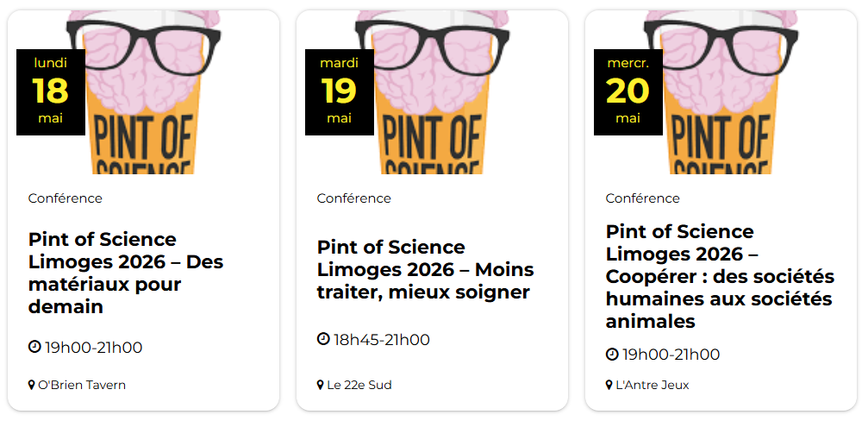Select the O'Brien Tavern venue text
The height and width of the screenshot is (421, 868).
(x=82, y=385)
